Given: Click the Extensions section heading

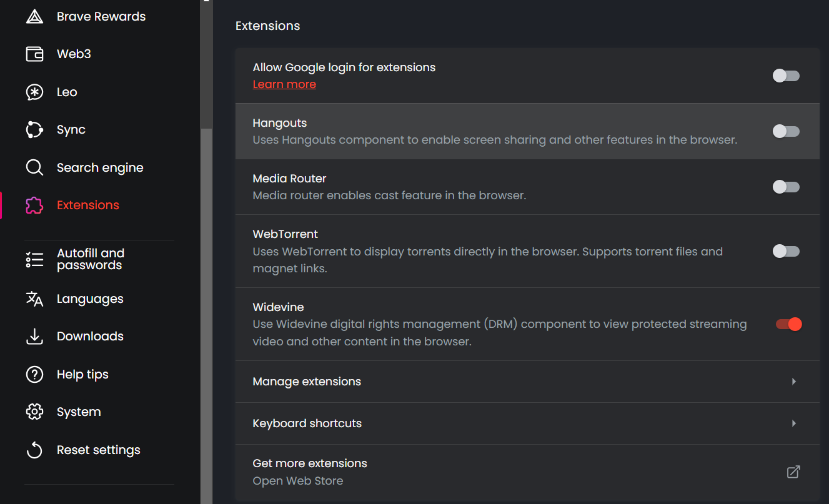Looking at the screenshot, I should tap(267, 26).
